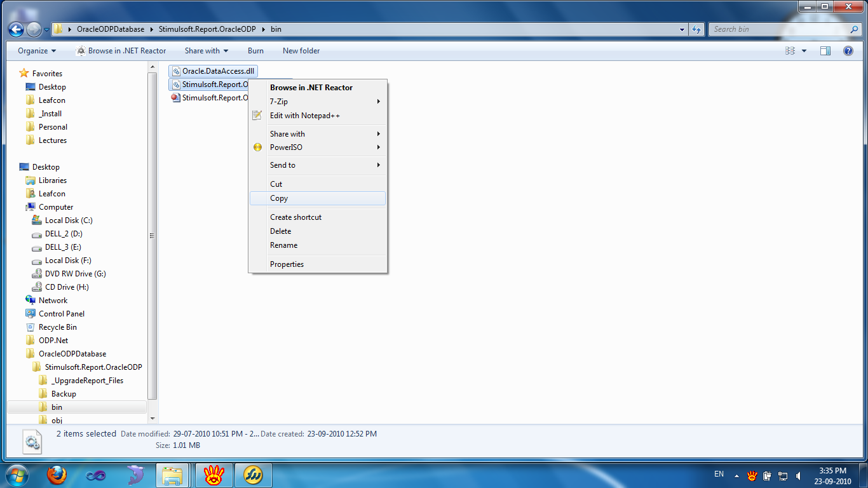This screenshot has height=488, width=868.
Task: Select DELL_2 (D:) drive
Action: pyautogui.click(x=64, y=234)
